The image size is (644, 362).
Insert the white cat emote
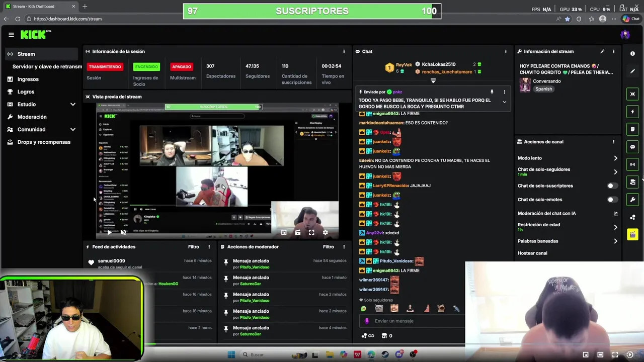(x=379, y=309)
